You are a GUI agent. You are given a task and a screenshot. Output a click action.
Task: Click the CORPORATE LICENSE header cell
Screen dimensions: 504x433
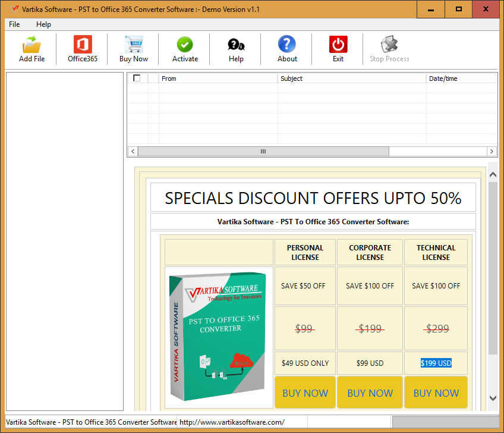point(370,252)
